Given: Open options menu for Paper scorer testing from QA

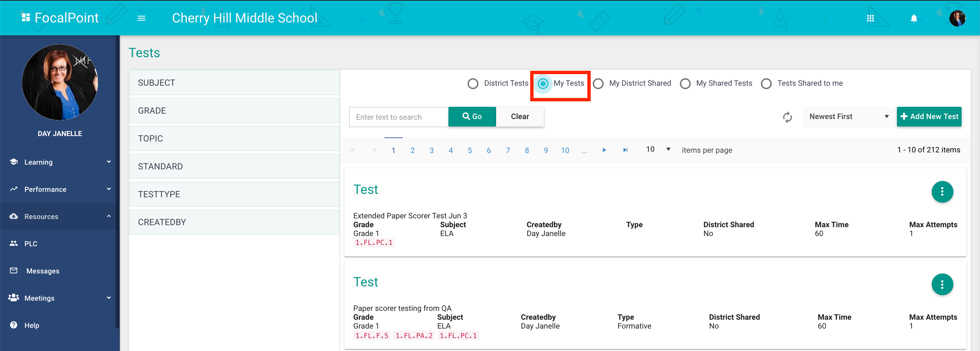Looking at the screenshot, I should click(x=942, y=284).
